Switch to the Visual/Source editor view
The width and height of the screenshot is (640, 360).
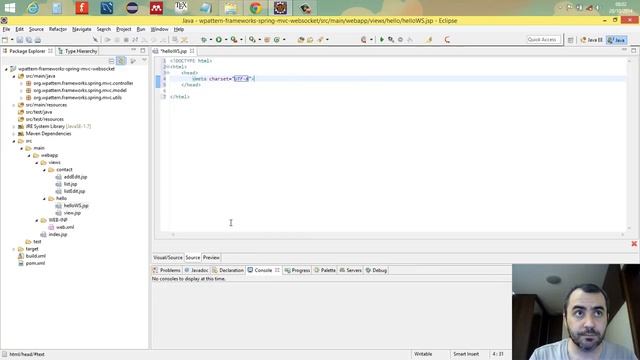coord(168,258)
